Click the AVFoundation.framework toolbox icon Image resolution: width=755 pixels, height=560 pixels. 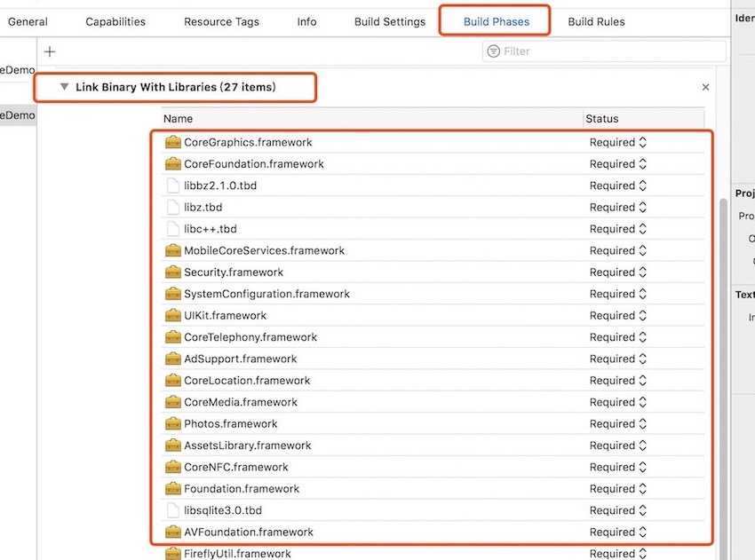[173, 532]
